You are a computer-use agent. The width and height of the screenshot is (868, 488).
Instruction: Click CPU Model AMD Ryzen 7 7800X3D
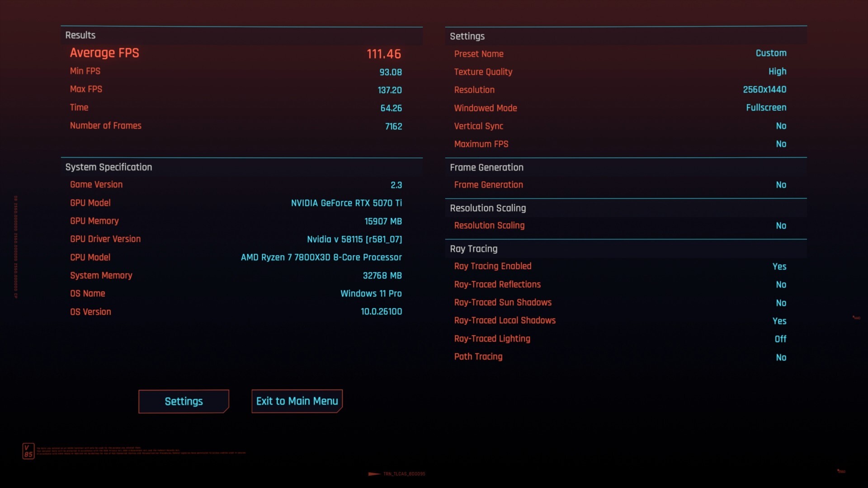tap(321, 258)
